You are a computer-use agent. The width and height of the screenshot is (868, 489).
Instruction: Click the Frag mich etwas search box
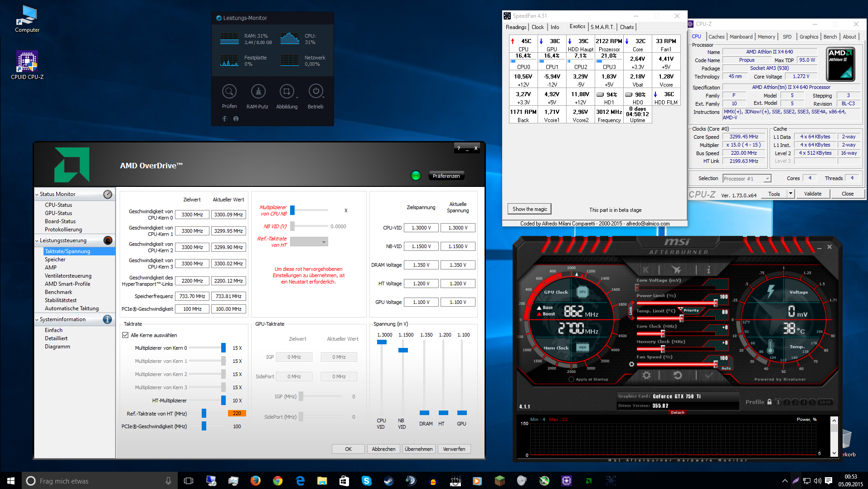(x=100, y=481)
